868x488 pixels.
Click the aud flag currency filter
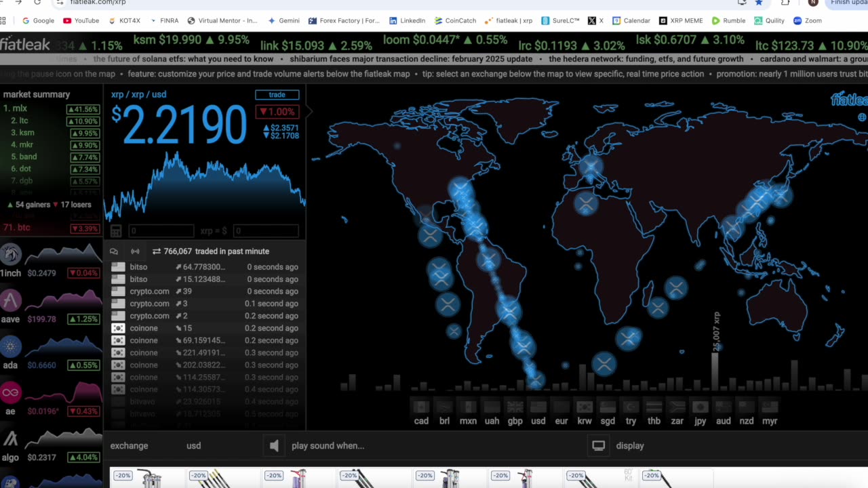point(724,407)
